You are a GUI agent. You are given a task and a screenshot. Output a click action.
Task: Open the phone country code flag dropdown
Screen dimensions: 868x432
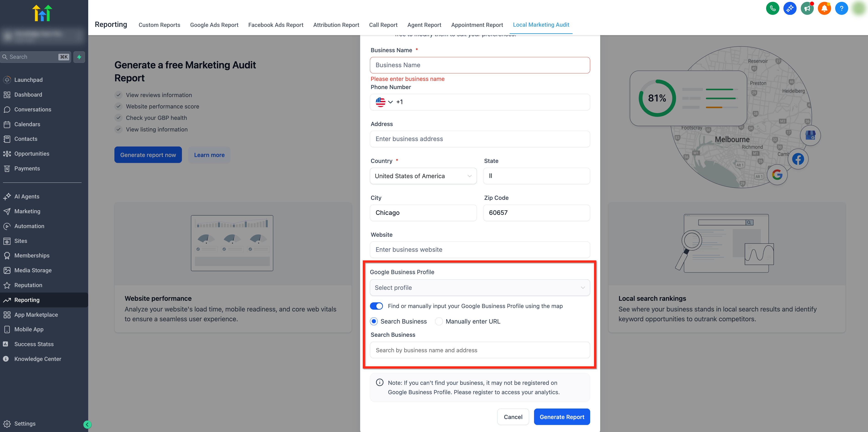[384, 102]
